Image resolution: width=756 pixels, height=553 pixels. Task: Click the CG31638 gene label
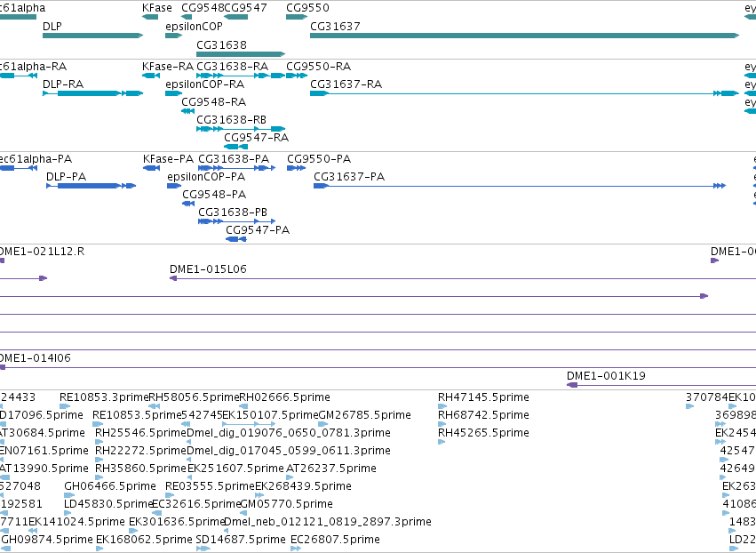coord(221,44)
